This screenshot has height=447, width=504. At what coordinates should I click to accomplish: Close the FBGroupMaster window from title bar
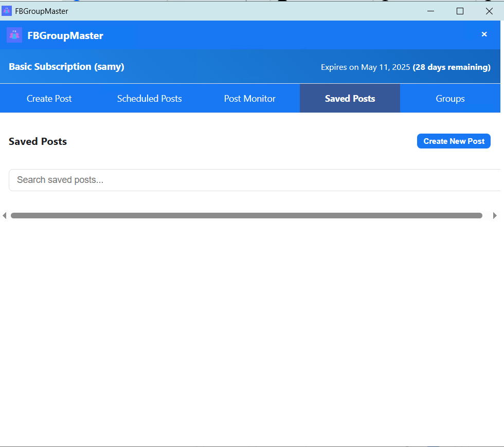489,11
